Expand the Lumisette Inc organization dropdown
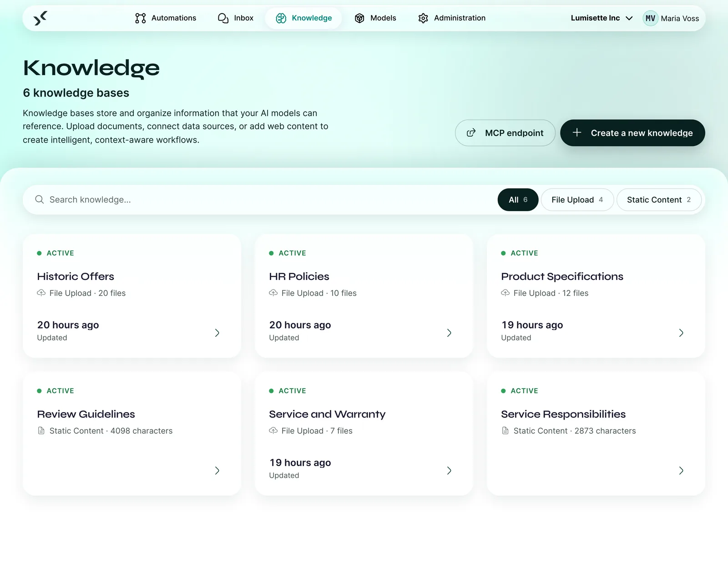The height and width of the screenshot is (569, 728). 602,18
